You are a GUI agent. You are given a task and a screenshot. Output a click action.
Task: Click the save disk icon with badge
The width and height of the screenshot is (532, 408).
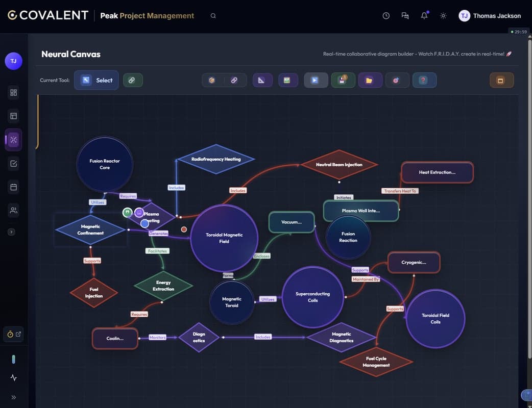tap(343, 80)
